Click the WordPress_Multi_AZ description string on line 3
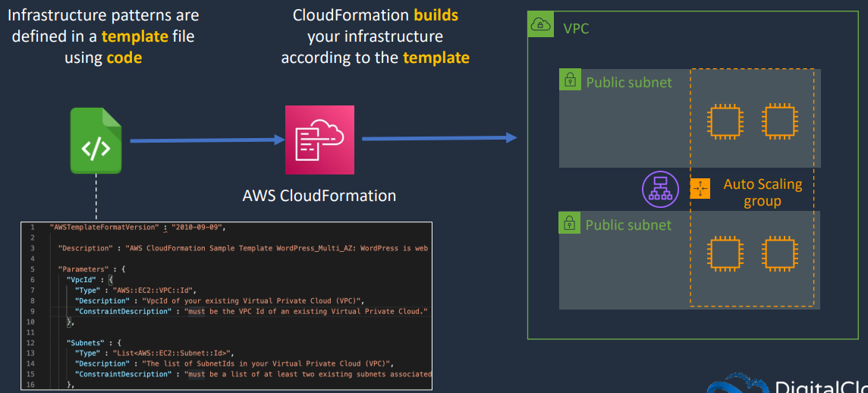This screenshot has width=868, height=393. tap(278, 248)
